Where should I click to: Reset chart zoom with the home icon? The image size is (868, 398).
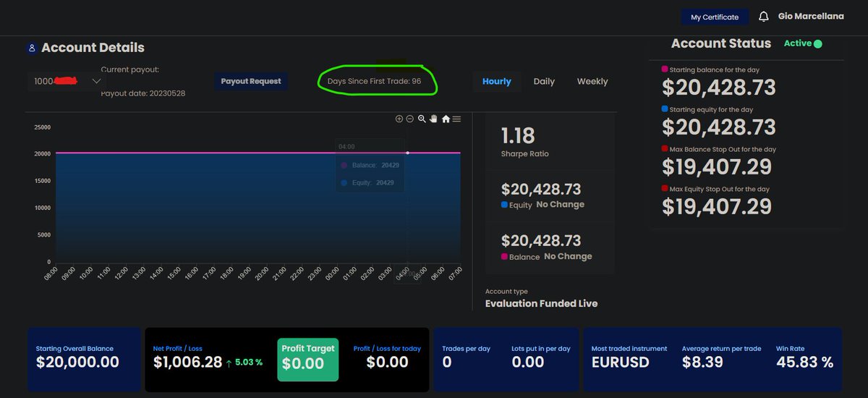pyautogui.click(x=446, y=119)
